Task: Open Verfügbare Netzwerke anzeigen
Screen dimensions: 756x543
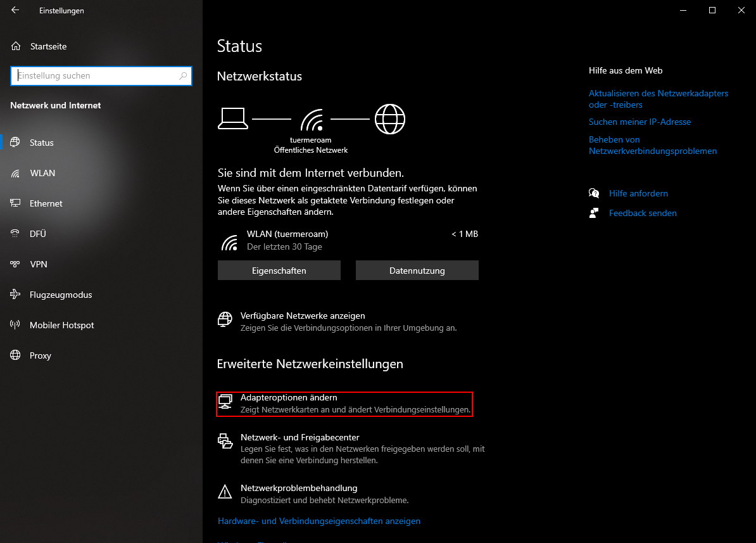Action: [x=303, y=316]
